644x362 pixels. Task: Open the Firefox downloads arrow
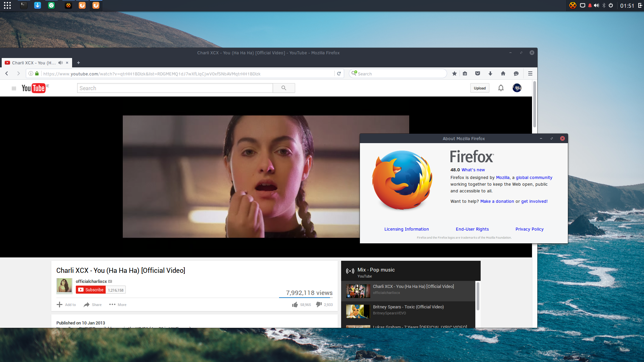coord(490,74)
